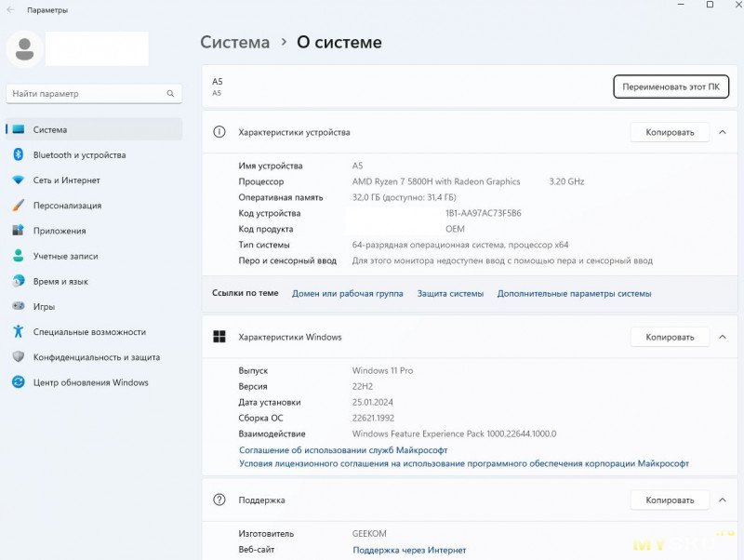Click the manufacturer value GEEKOM
This screenshot has width=744, height=560.
[369, 533]
